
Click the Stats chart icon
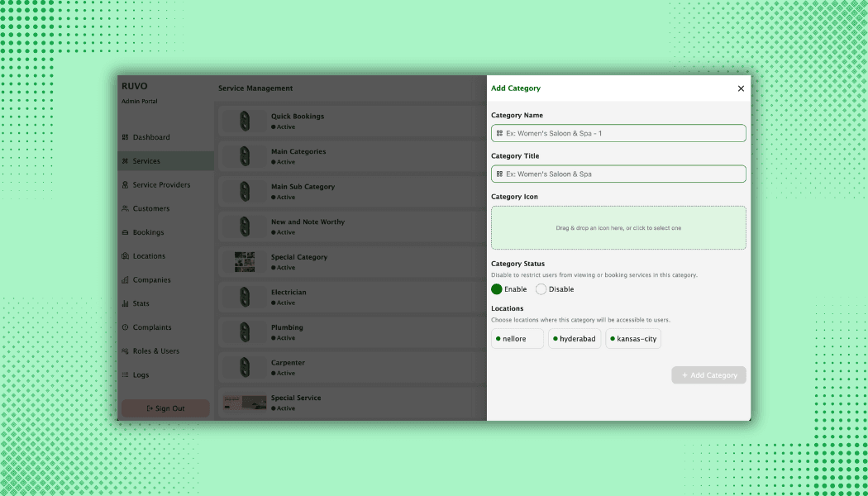pyautogui.click(x=125, y=304)
